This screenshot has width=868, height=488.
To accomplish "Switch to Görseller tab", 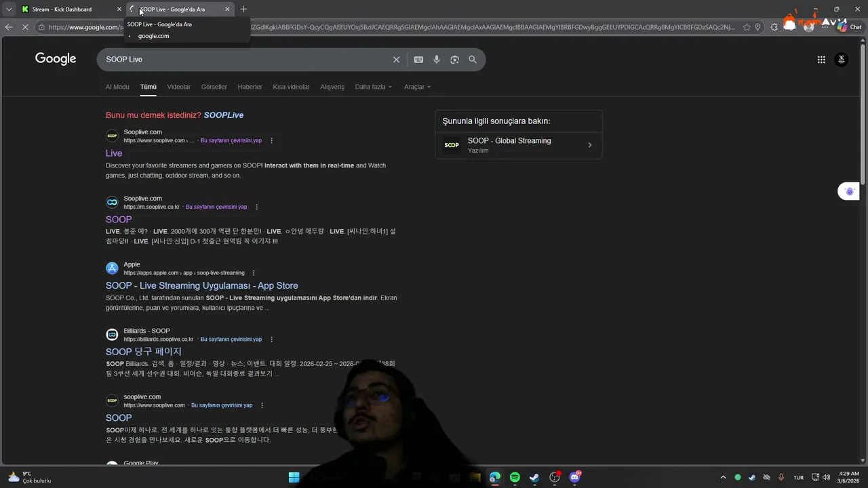I will coord(214,87).
